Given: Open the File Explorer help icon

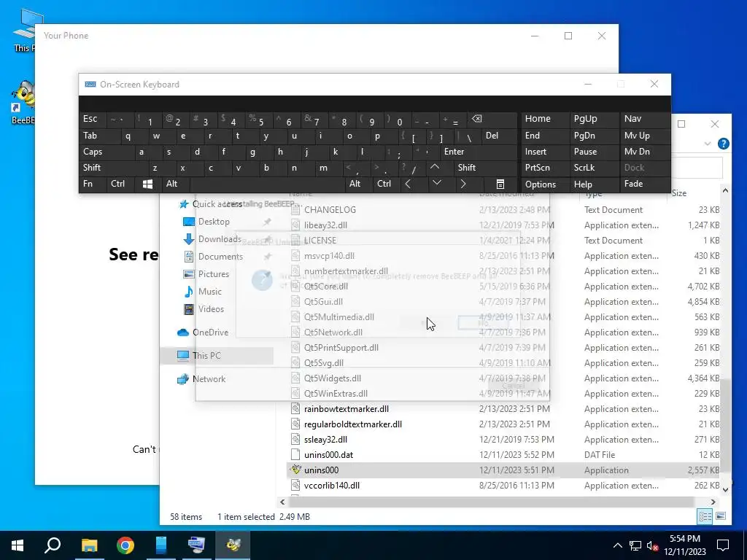Looking at the screenshot, I should click(x=723, y=144).
